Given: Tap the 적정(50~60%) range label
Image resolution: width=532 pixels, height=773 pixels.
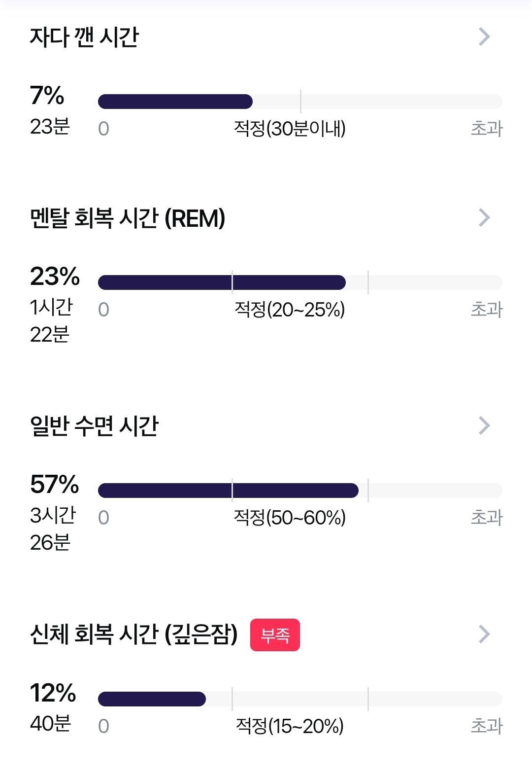Looking at the screenshot, I should [290, 518].
